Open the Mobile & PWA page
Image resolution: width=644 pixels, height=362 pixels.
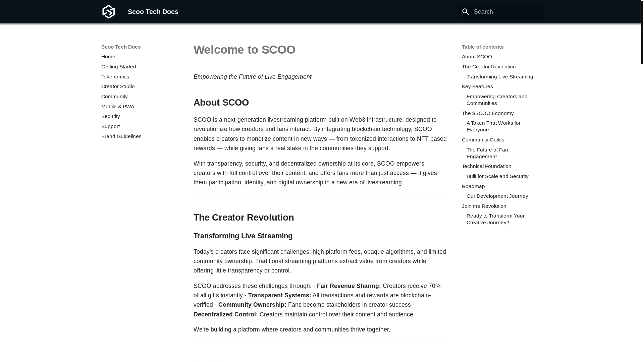pos(118,107)
